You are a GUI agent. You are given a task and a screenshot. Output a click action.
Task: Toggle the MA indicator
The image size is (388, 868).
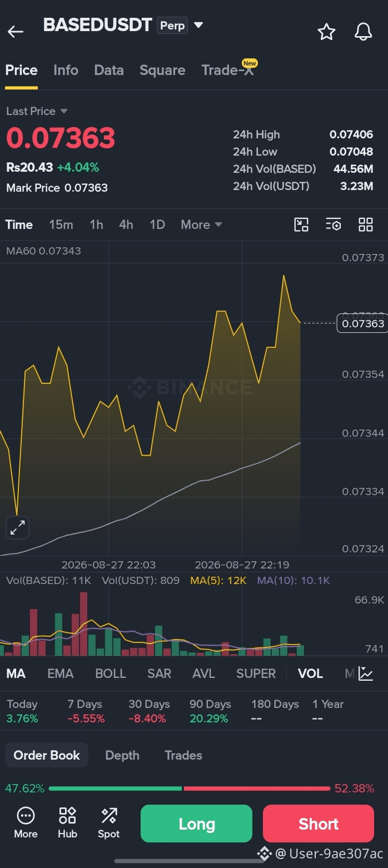(16, 674)
